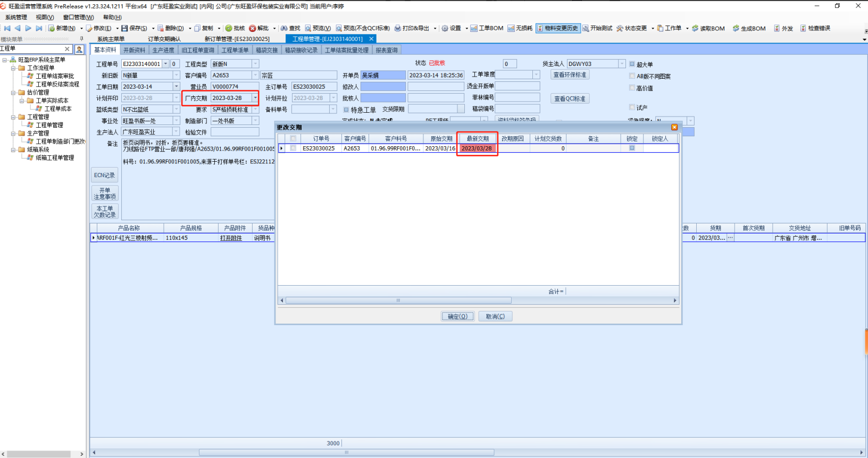The image size is (868, 458).
Task: Open 物料变更历史 material change history
Action: pyautogui.click(x=557, y=28)
